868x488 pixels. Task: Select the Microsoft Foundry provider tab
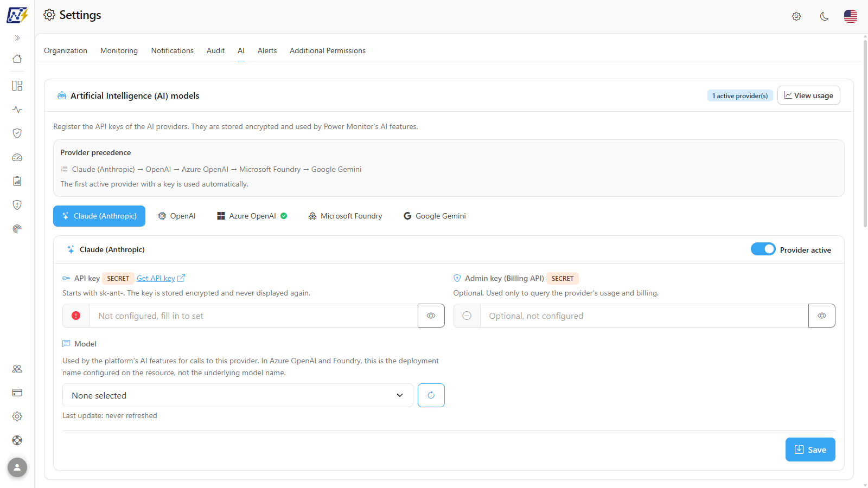(346, 216)
